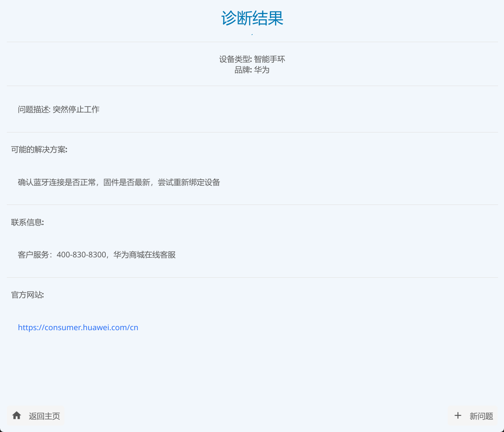Start a new issue with 新问题 label
Image resolution: width=504 pixels, height=432 pixels.
coord(481,416)
